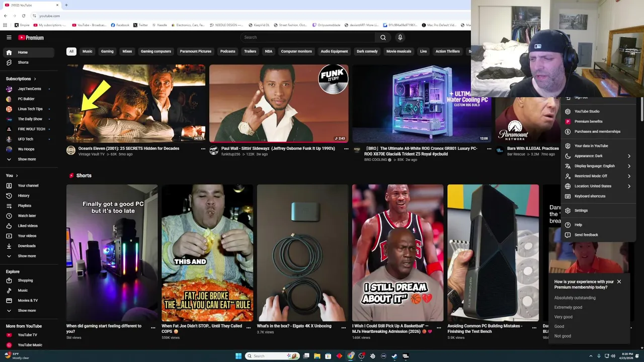Image resolution: width=644 pixels, height=362 pixels.
Task: Select 'Extremely good' survey answer
Action: point(568,307)
